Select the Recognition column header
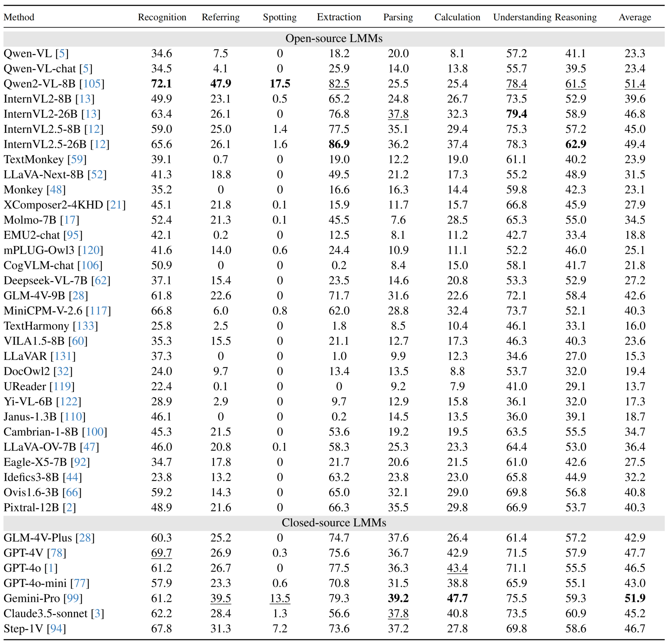667x644 pixels. click(162, 17)
